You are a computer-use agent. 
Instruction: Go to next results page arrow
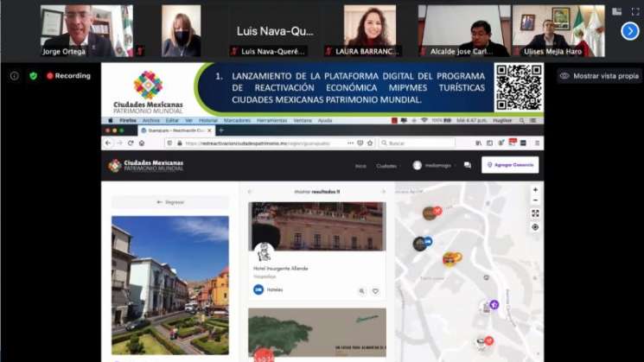click(x=384, y=192)
